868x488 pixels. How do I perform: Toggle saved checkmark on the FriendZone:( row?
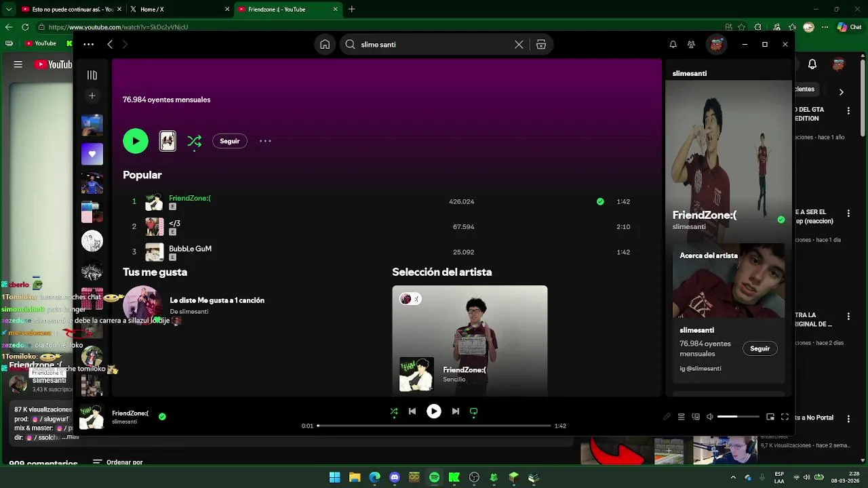coord(600,201)
